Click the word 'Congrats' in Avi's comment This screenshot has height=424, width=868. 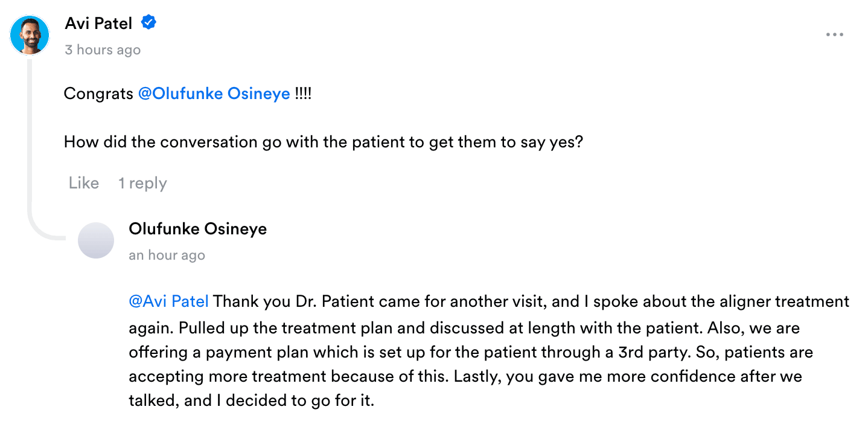pyautogui.click(x=98, y=94)
